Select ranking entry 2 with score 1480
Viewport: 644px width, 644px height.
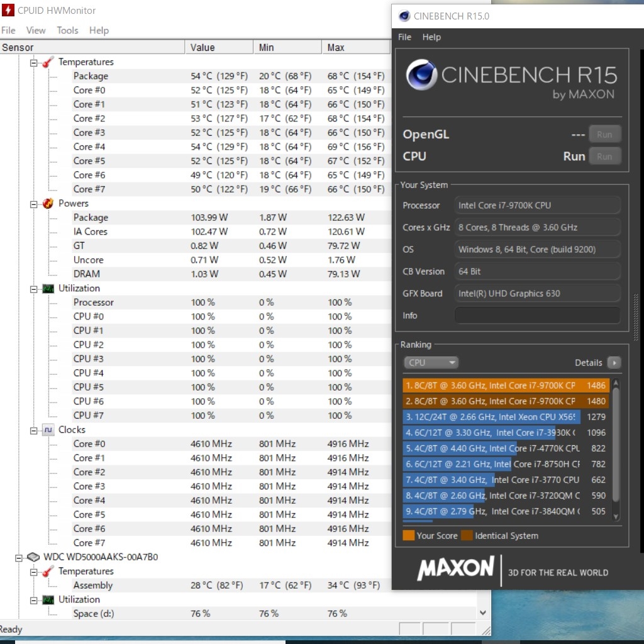pos(506,401)
